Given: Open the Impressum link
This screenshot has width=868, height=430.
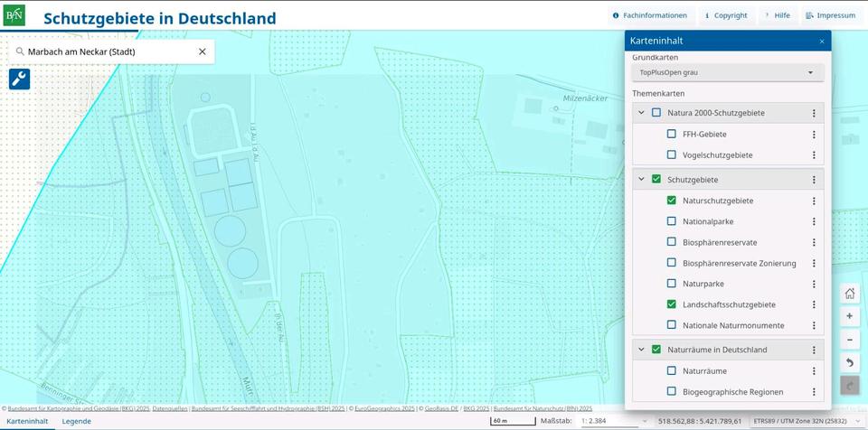Looking at the screenshot, I should tap(829, 15).
